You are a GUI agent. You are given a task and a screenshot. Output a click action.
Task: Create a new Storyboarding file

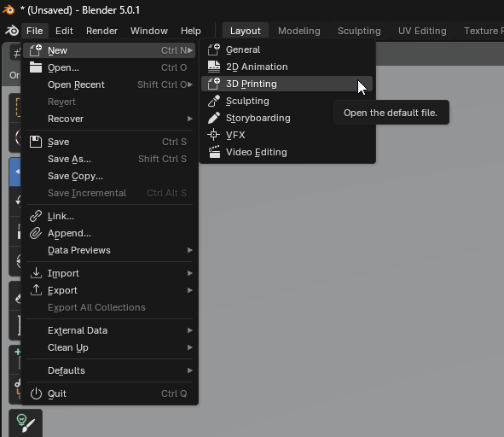pos(287,118)
